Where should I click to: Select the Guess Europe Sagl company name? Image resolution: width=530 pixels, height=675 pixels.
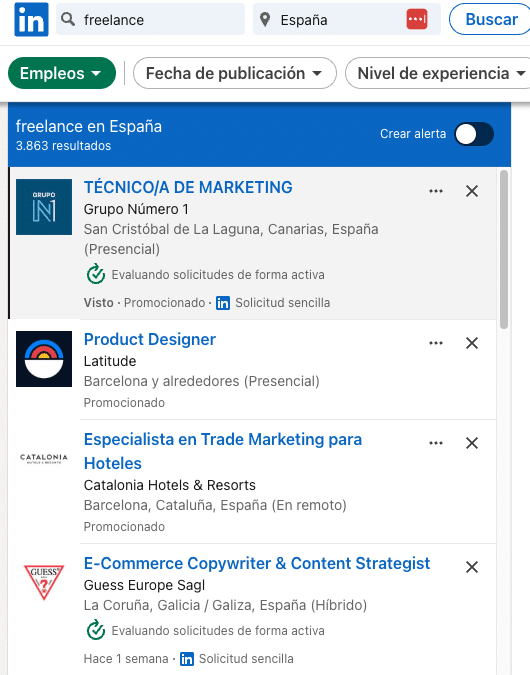tap(144, 585)
